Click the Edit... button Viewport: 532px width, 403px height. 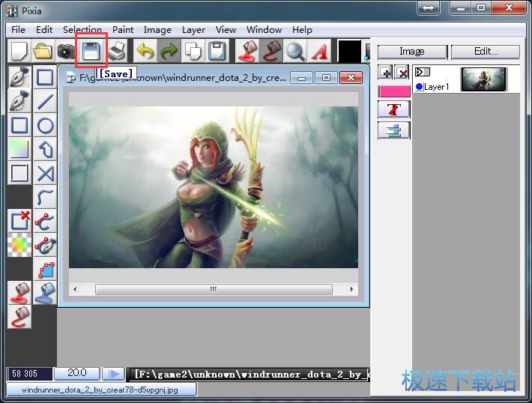tap(486, 52)
